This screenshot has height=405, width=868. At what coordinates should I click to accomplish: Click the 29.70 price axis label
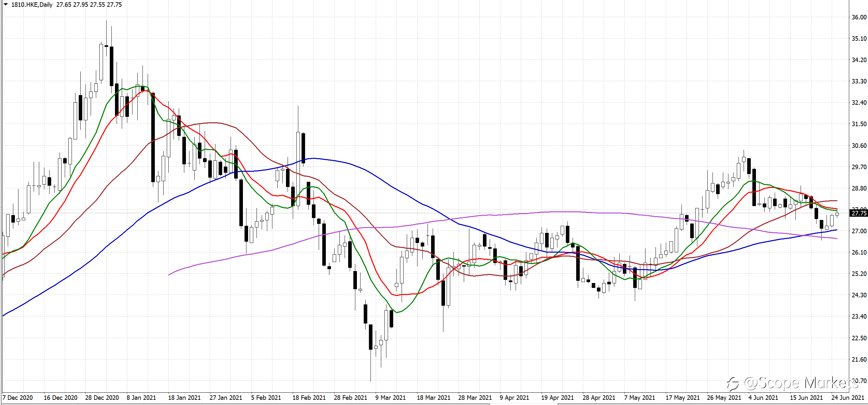click(859, 167)
